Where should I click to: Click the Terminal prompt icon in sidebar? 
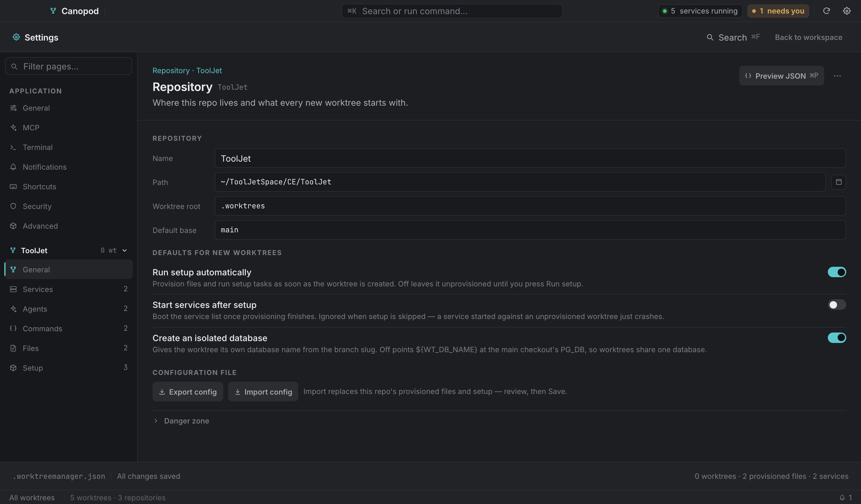coord(13,147)
